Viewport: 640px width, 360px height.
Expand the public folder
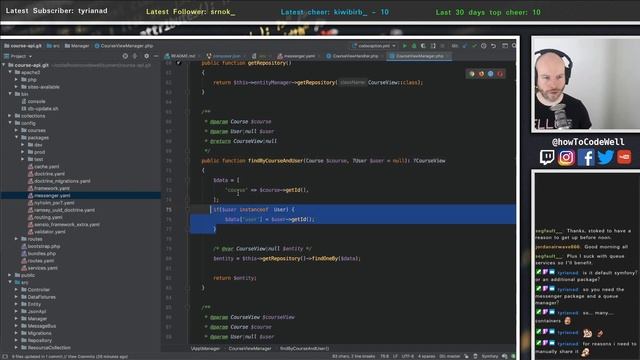click(x=10, y=275)
